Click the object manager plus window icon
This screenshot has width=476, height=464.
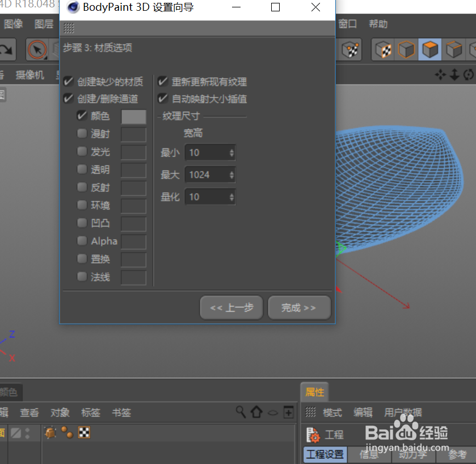288,412
